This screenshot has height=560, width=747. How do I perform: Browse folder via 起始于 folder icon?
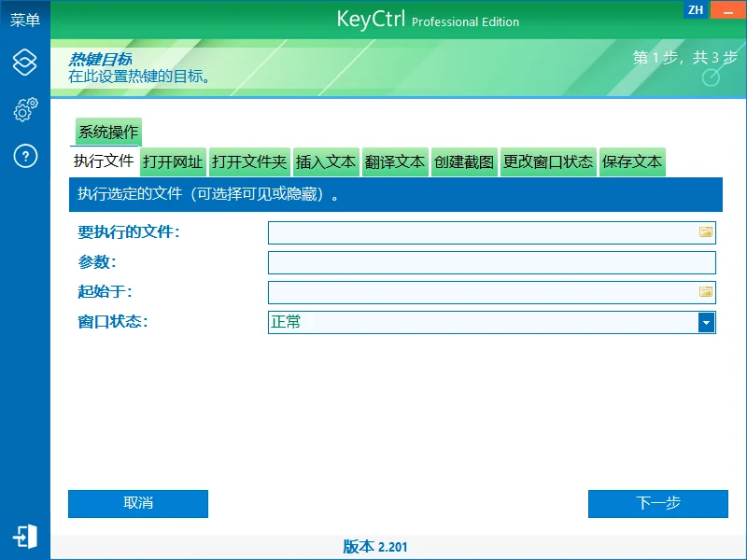click(706, 291)
